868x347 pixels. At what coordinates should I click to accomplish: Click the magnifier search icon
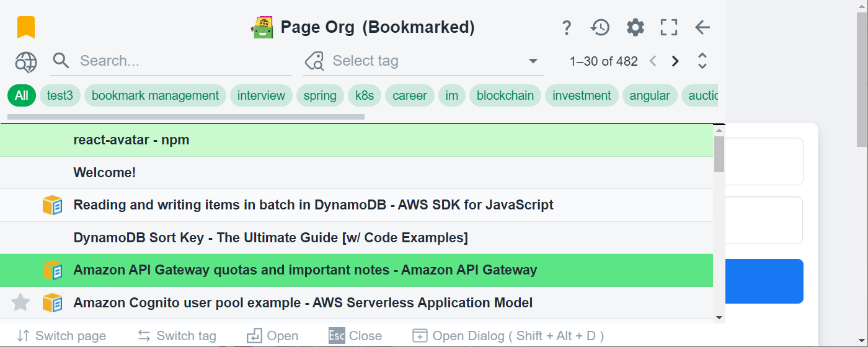pos(61,61)
